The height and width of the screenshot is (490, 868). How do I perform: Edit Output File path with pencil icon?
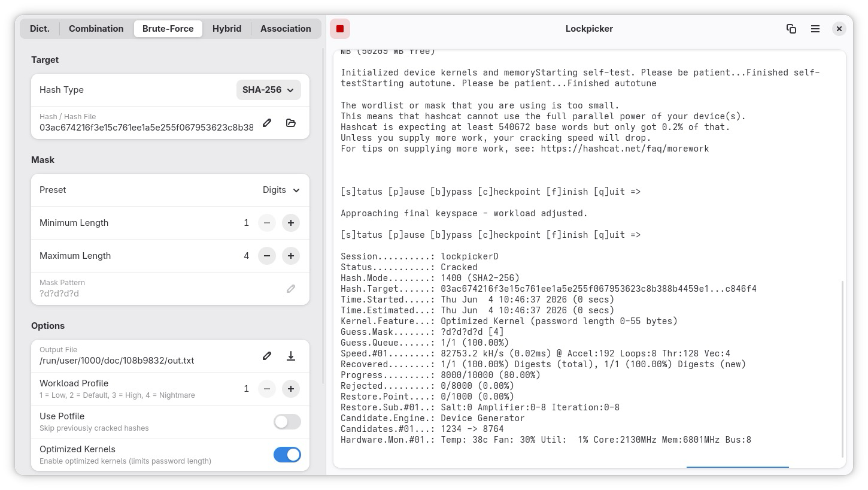point(267,356)
